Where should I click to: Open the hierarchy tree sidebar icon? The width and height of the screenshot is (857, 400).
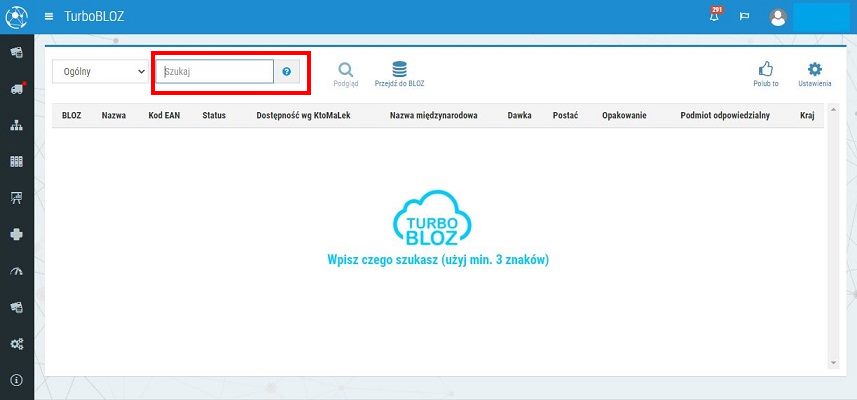pyautogui.click(x=17, y=126)
